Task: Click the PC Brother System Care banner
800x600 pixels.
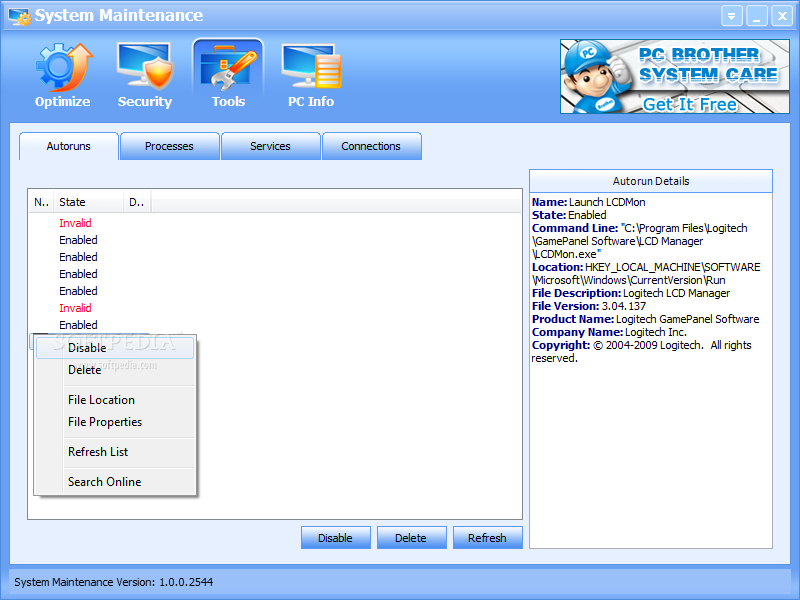Action: [674, 77]
